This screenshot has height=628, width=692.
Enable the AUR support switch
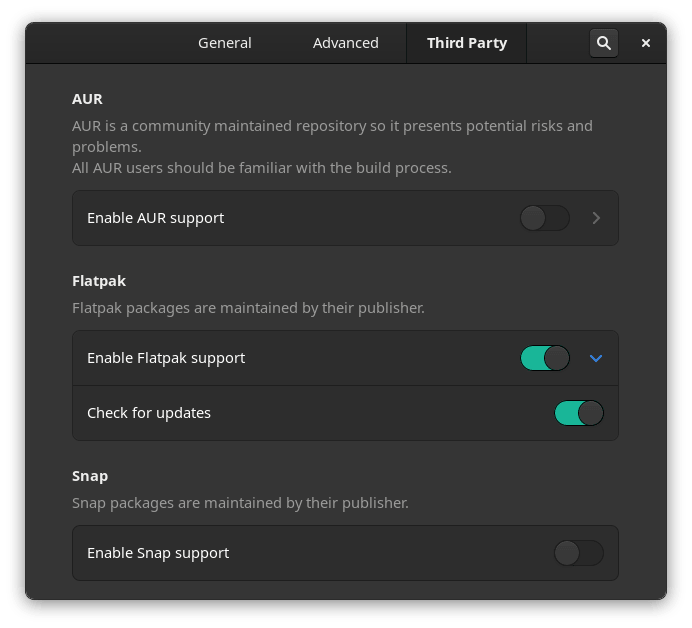545,218
